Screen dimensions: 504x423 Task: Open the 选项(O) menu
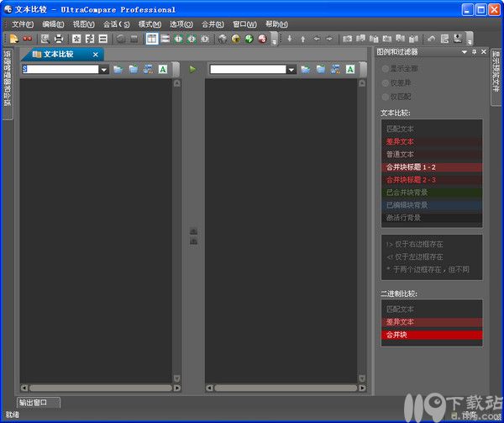181,24
